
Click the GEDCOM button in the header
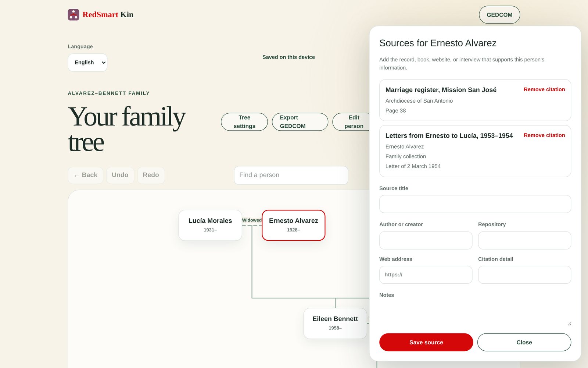pos(499,15)
